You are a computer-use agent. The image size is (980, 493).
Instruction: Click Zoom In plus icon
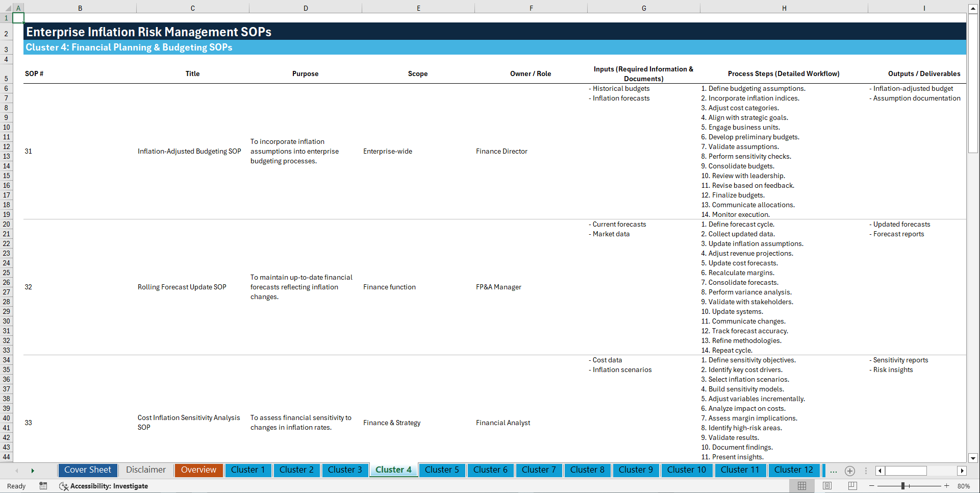947,486
